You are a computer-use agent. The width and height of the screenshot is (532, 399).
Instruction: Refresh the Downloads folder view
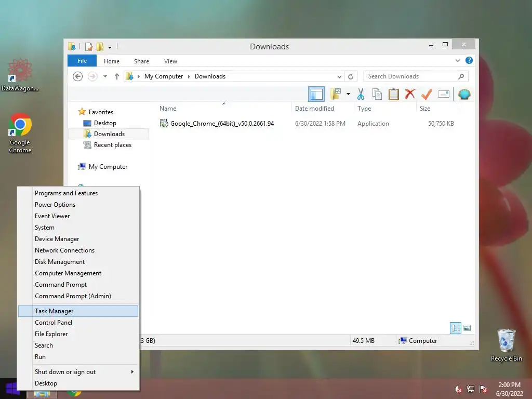click(x=351, y=76)
